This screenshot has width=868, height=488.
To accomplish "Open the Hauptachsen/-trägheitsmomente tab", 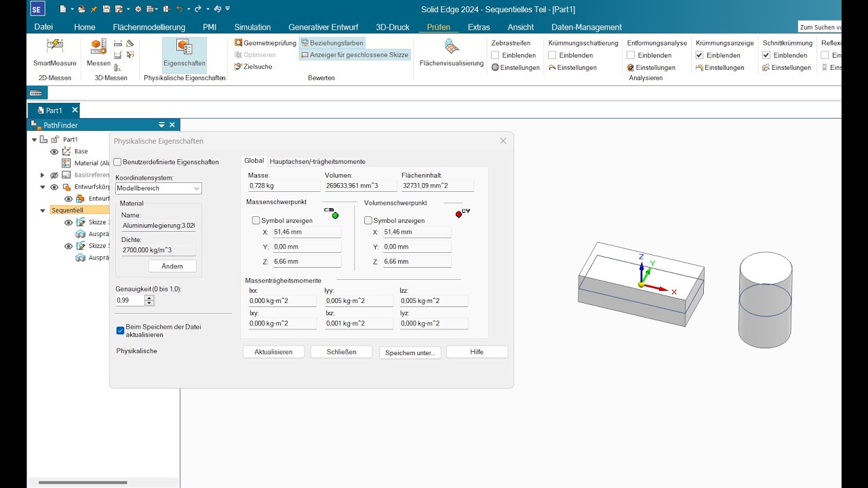I will (317, 161).
